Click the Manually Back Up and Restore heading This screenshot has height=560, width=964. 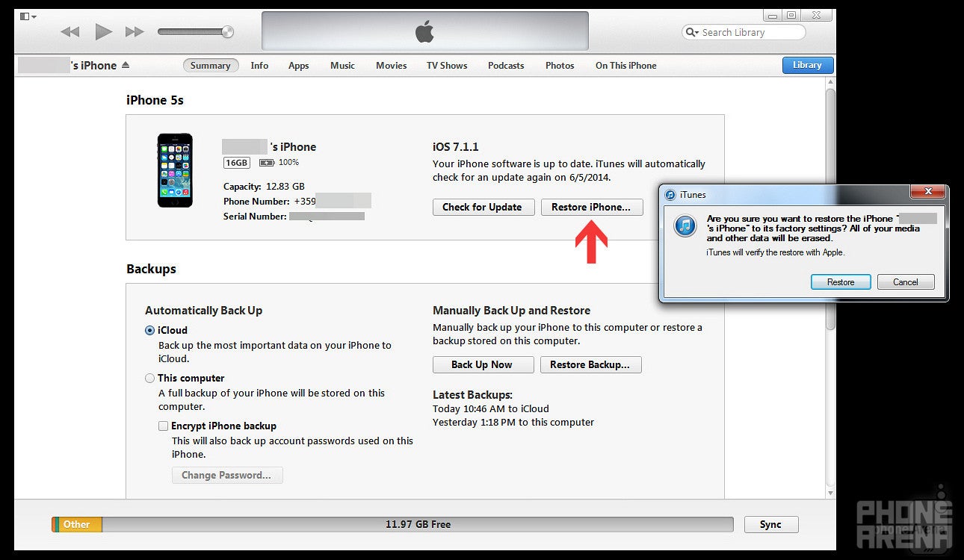click(511, 311)
